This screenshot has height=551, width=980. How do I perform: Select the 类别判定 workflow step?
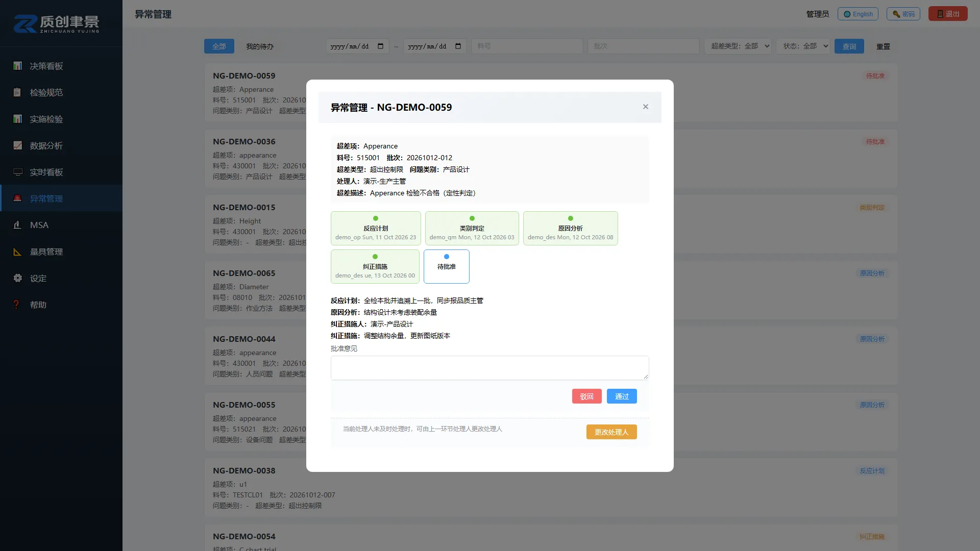click(x=472, y=228)
